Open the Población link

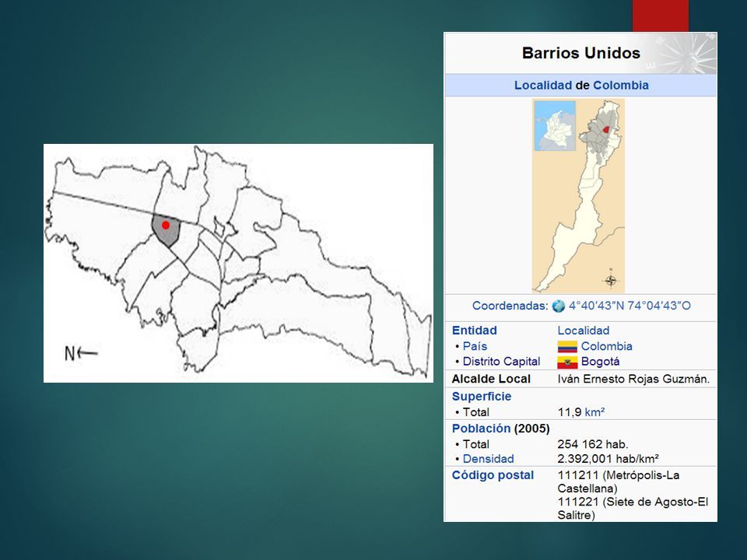(x=481, y=429)
